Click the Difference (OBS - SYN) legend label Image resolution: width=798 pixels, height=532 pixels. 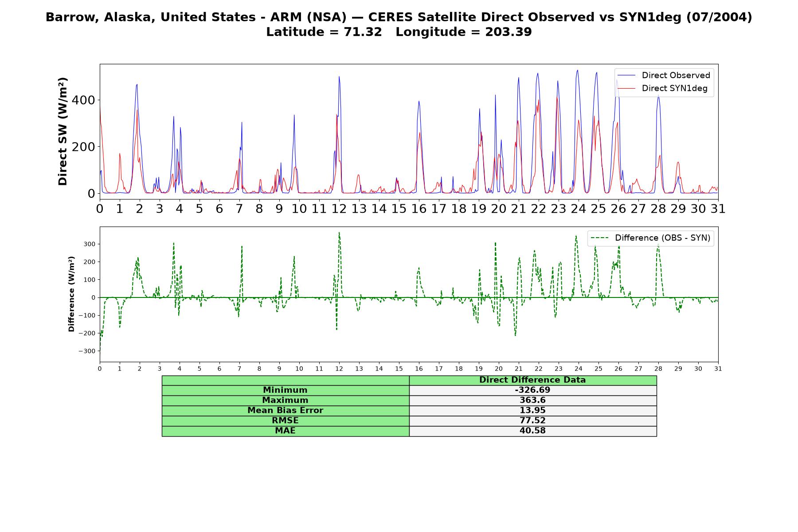click(x=662, y=238)
